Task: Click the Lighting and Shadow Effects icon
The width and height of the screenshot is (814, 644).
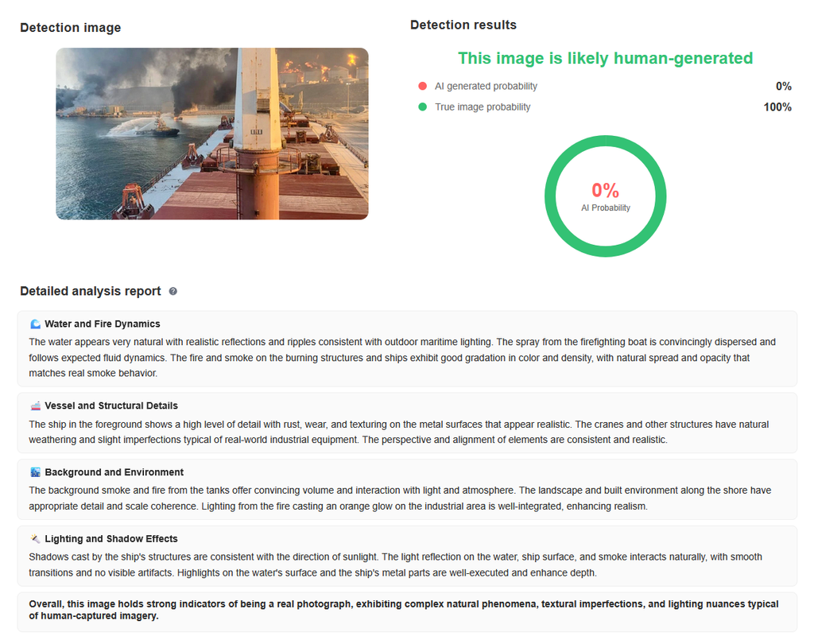Action: pyautogui.click(x=35, y=539)
